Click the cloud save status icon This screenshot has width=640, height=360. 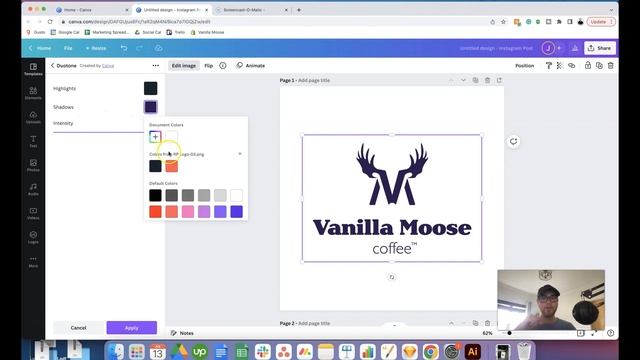(158, 48)
